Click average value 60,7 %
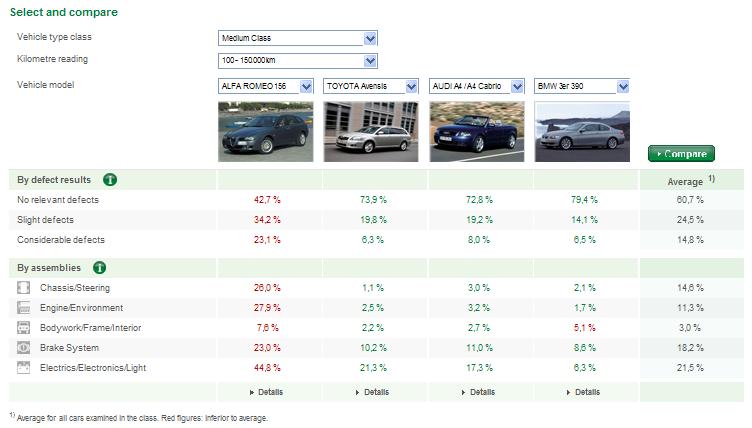 pos(690,200)
